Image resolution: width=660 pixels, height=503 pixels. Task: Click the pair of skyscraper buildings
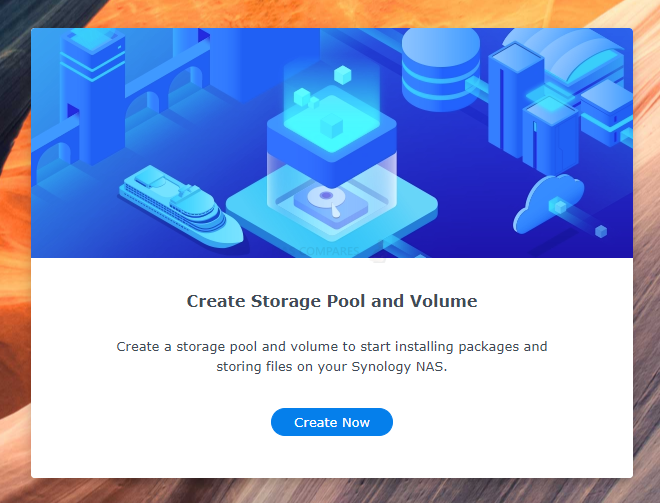[533, 109]
